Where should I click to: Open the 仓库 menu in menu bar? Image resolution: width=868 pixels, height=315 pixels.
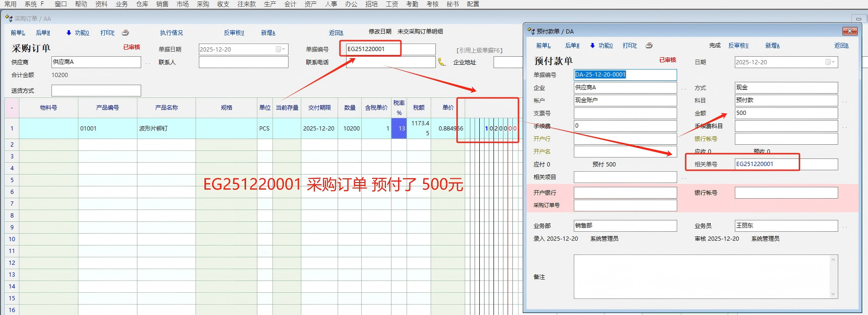pos(142,4)
